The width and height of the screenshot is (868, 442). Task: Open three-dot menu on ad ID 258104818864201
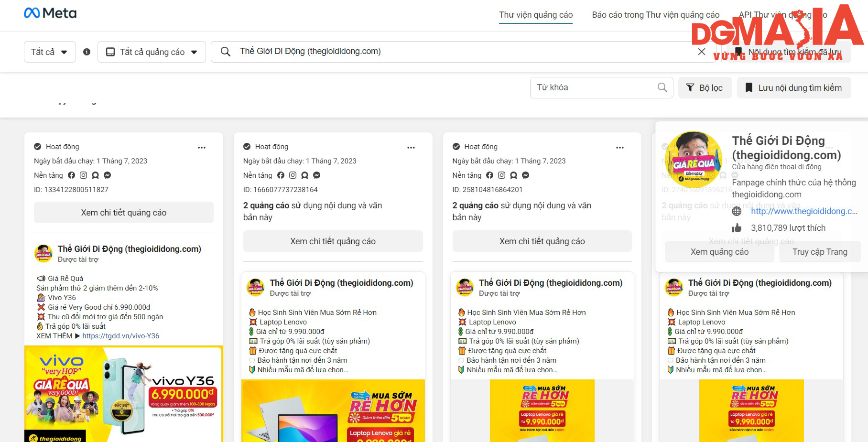coord(620,148)
